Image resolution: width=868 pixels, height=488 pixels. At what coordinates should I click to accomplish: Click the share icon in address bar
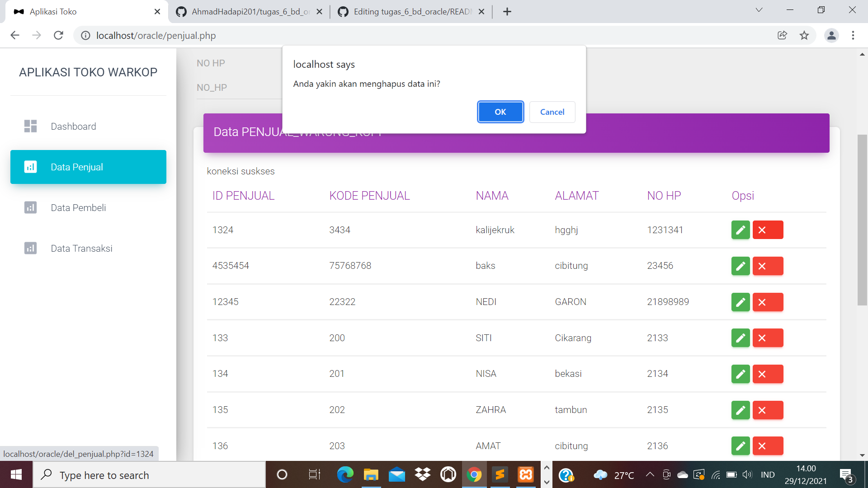783,35
